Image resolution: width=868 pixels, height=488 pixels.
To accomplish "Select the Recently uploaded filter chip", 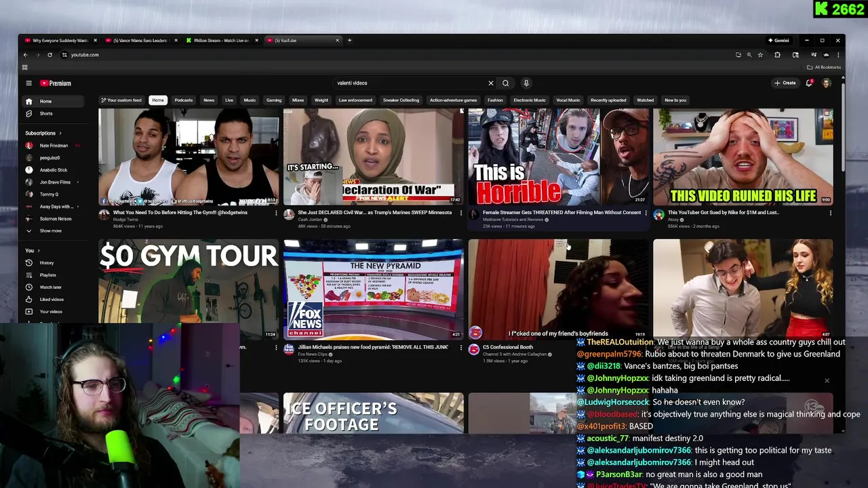I will 608,100.
